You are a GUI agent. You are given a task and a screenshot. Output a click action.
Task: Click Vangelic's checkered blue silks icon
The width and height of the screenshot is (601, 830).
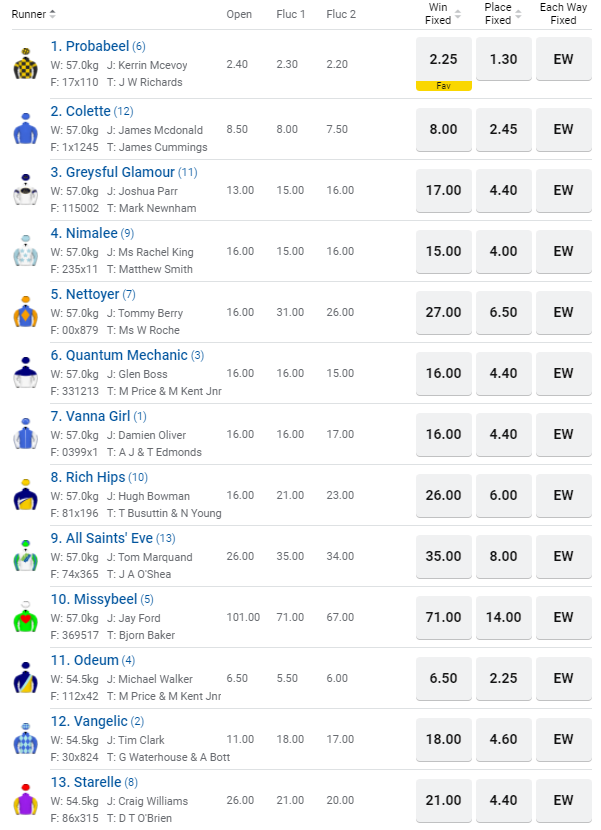click(x=25, y=739)
